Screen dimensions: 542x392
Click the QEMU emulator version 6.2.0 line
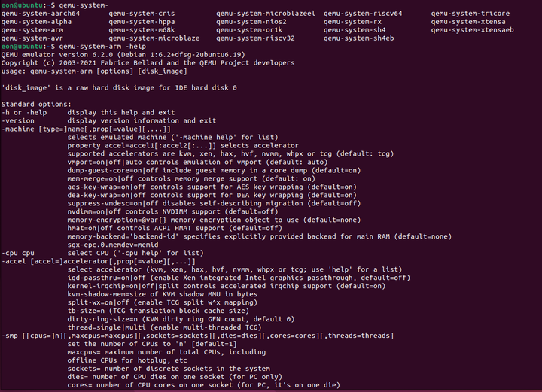123,55
